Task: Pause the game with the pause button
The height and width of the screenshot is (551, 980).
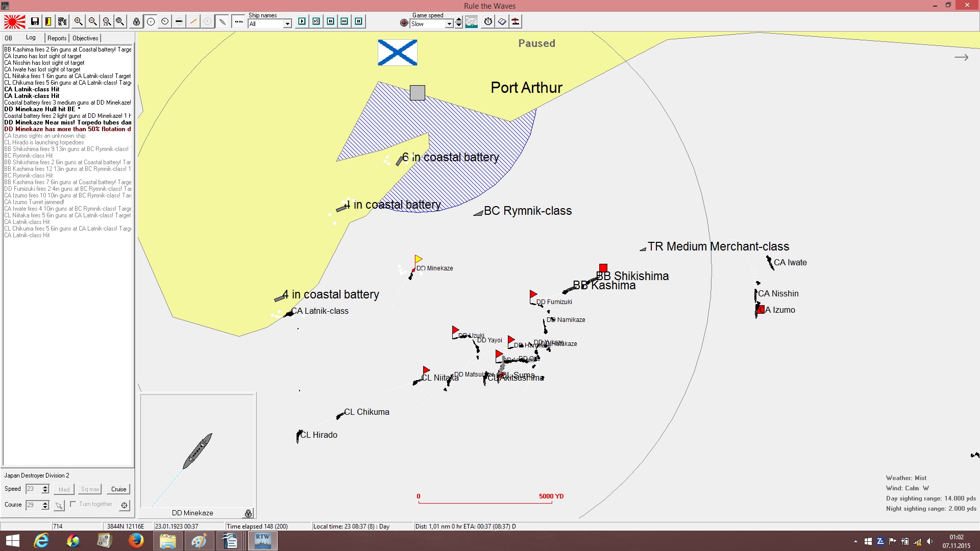Action: coord(359,21)
